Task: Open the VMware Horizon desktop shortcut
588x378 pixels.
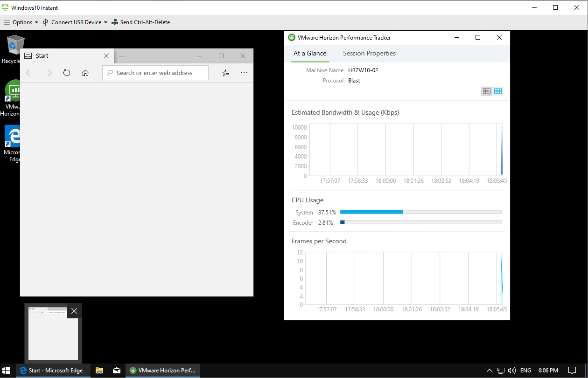Action: 12,98
